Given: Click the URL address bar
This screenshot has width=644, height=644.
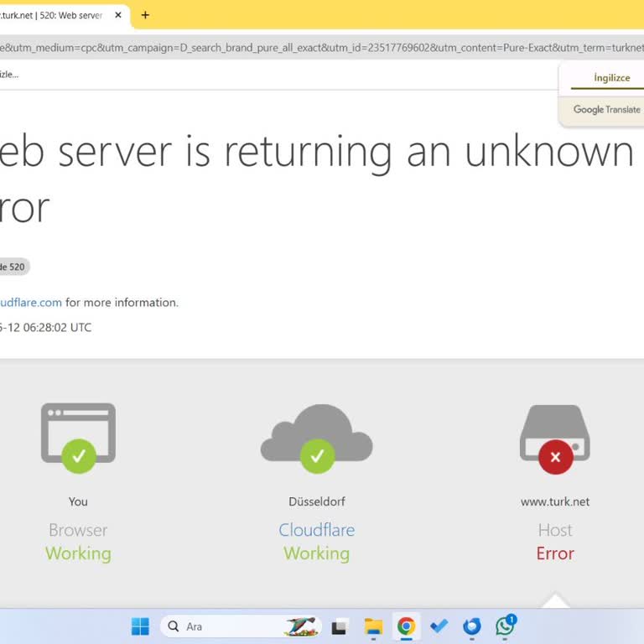Looking at the screenshot, I should pyautogui.click(x=322, y=48).
